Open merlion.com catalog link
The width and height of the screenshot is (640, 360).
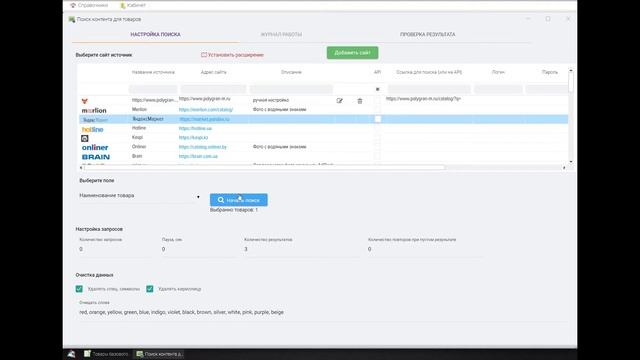[206, 110]
